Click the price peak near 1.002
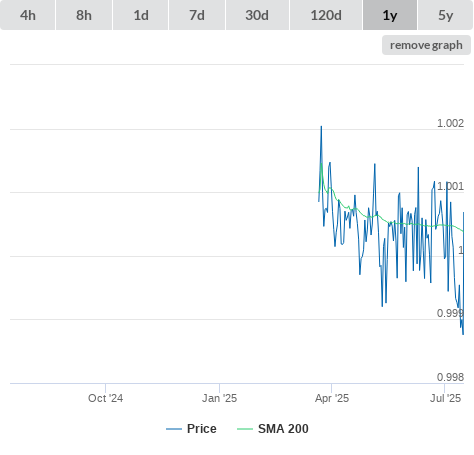Image resolution: width=474 pixels, height=455 pixels. 321,127
